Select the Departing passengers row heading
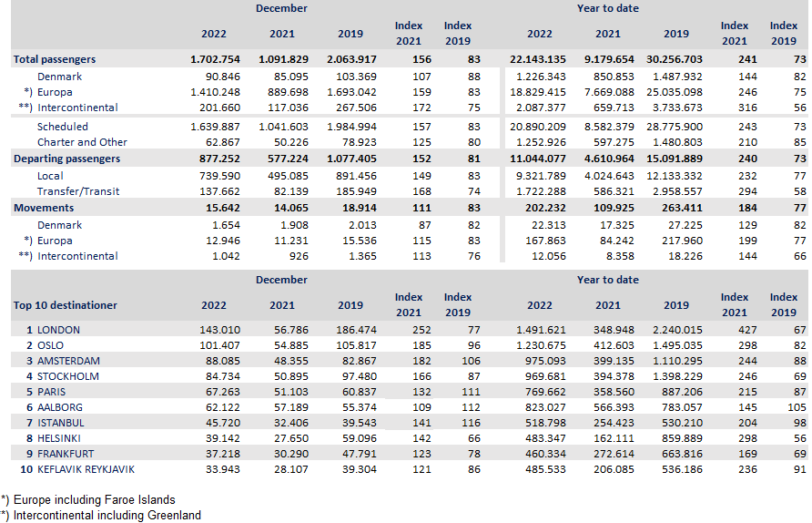This screenshot has height=523, width=812. (66, 159)
